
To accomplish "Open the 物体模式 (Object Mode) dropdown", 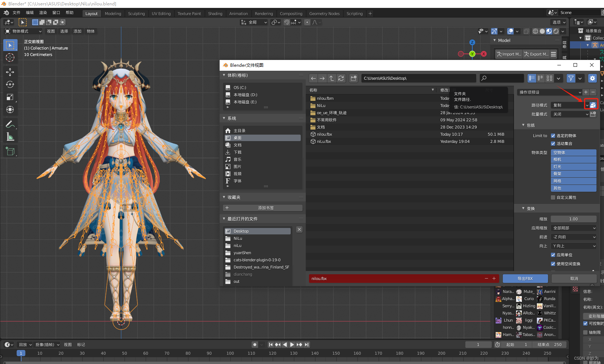I will [x=23, y=31].
